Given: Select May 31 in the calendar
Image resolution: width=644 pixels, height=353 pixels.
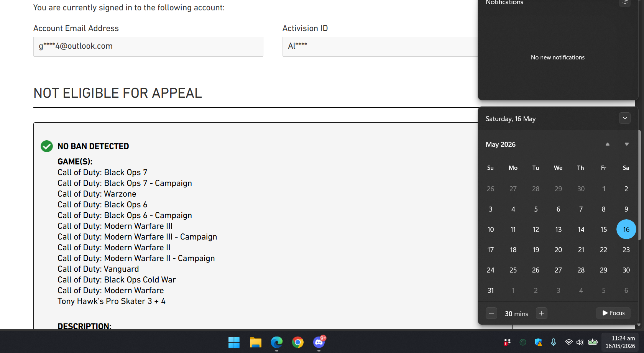Looking at the screenshot, I should pyautogui.click(x=491, y=290).
